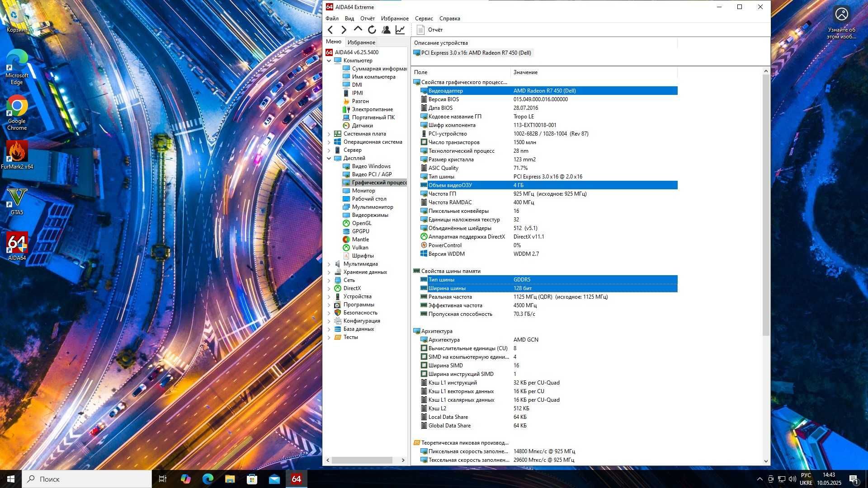Screen dimensions: 868x488
Task: Go back with the left arrow toolbar icon
Action: 330,30
